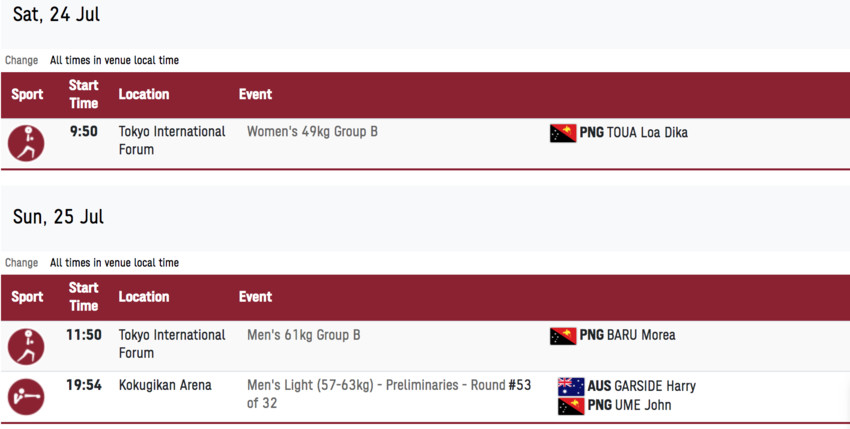The height and width of the screenshot is (429, 850).
Task: Click the boxing sport icon
Action: [26, 397]
